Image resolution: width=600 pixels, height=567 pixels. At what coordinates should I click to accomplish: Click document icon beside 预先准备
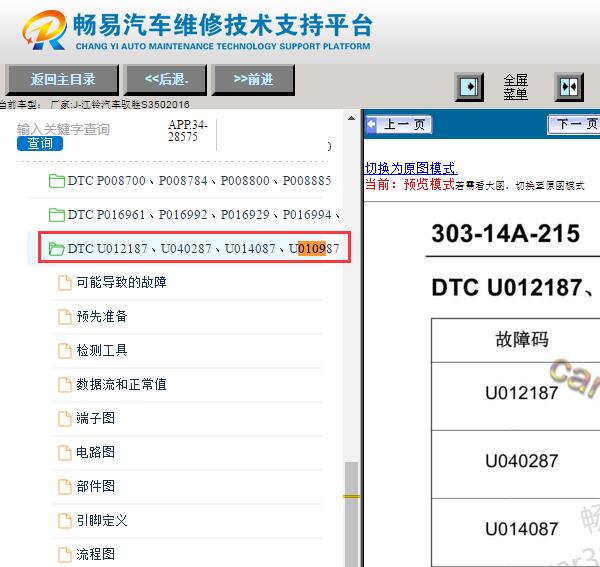65,317
